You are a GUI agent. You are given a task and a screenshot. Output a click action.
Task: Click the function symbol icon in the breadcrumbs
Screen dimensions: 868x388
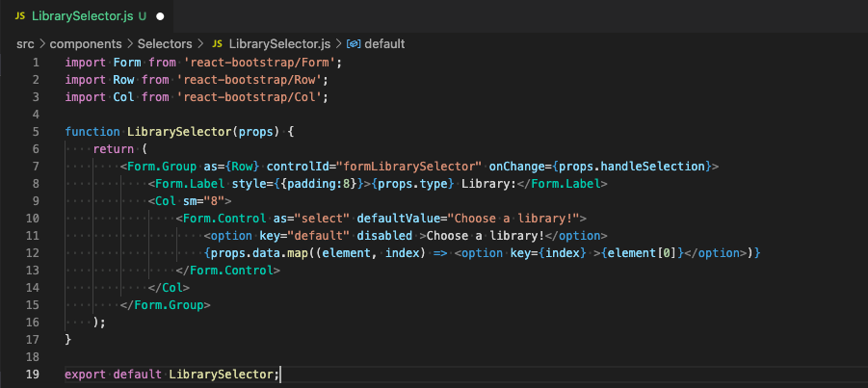pyautogui.click(x=353, y=44)
